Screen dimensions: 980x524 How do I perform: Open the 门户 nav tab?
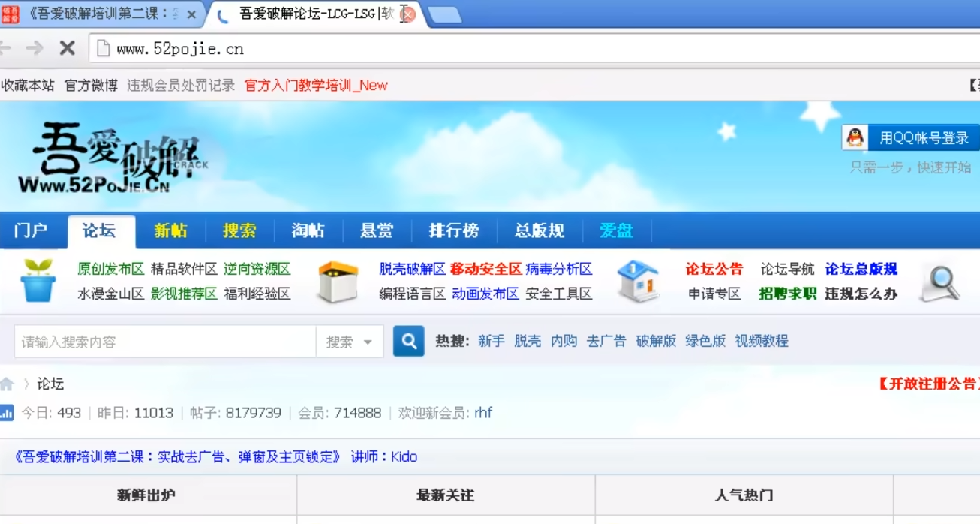pos(31,230)
